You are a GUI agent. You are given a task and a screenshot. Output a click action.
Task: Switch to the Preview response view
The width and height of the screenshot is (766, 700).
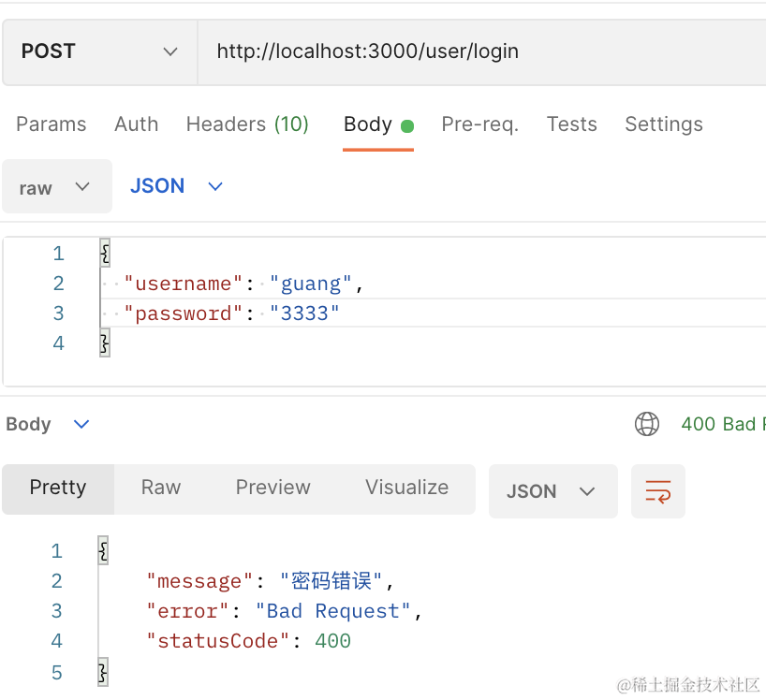[273, 488]
